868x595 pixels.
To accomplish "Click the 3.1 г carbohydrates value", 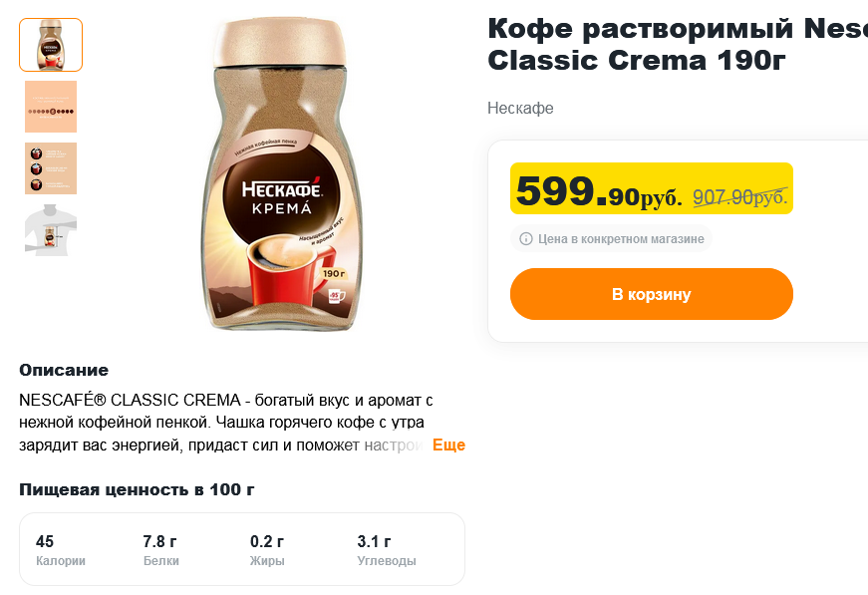I will [374, 541].
